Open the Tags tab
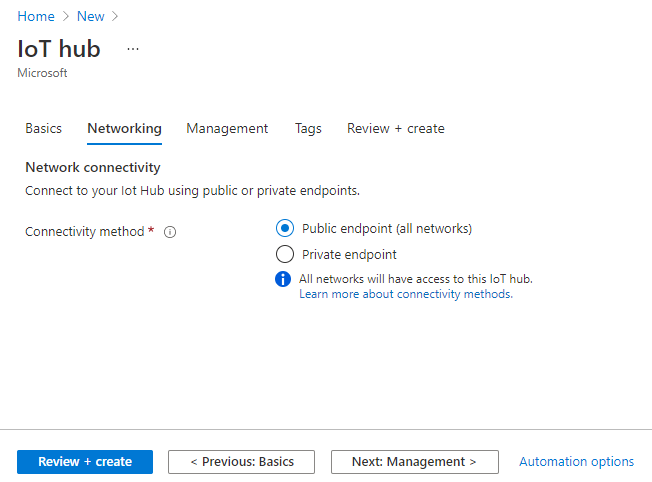Viewport: 652px width, 482px height. point(308,128)
